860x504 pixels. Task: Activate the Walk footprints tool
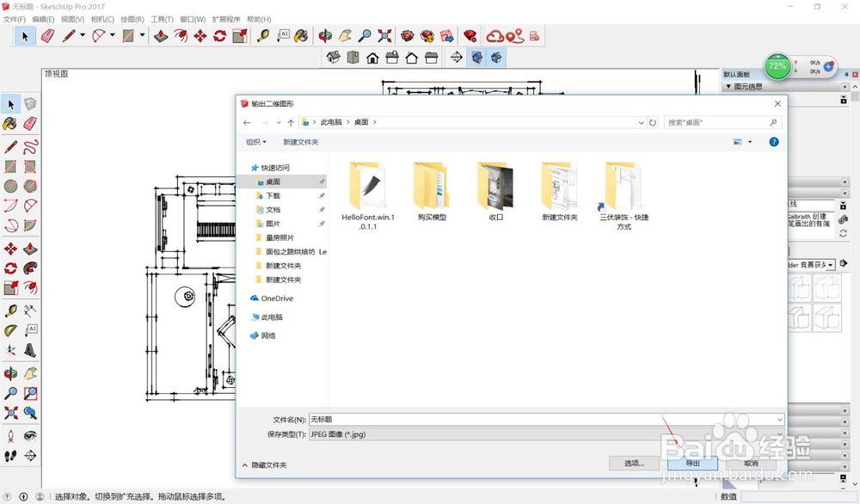point(10,456)
